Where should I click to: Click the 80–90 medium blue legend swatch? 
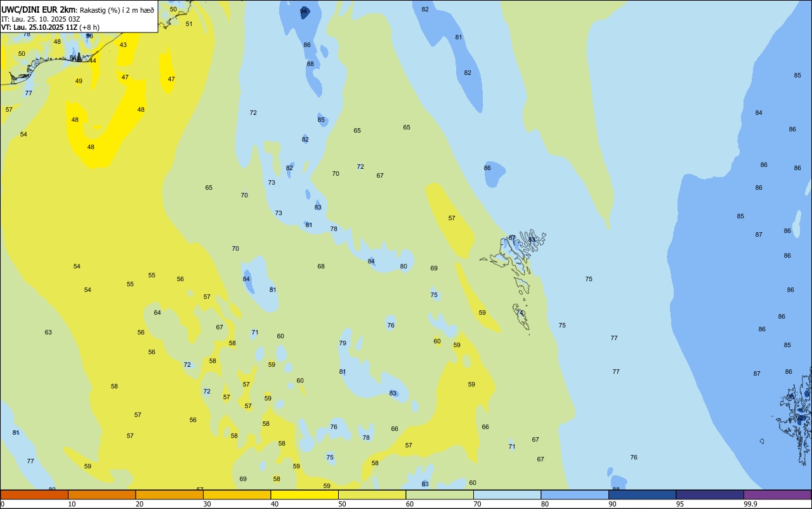tap(575, 494)
